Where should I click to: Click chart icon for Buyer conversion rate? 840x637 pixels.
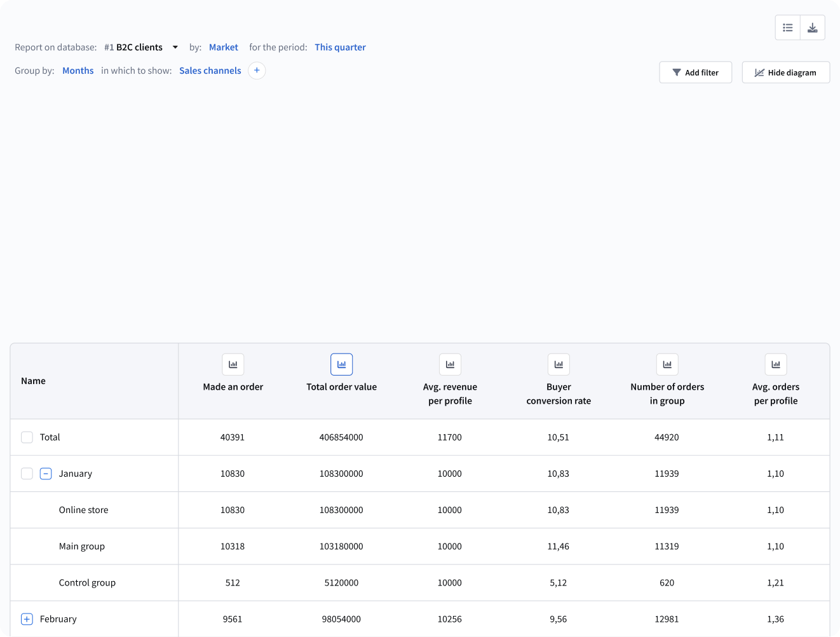(x=559, y=364)
